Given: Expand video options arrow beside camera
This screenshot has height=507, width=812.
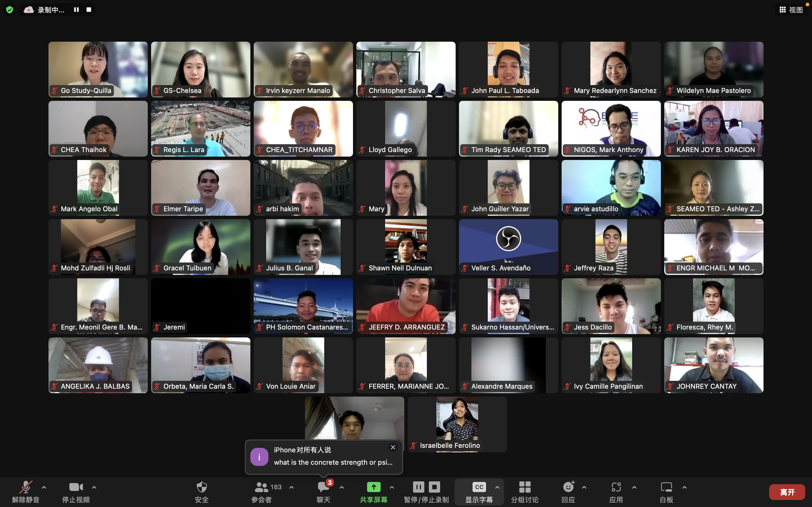Looking at the screenshot, I should click(x=94, y=487).
